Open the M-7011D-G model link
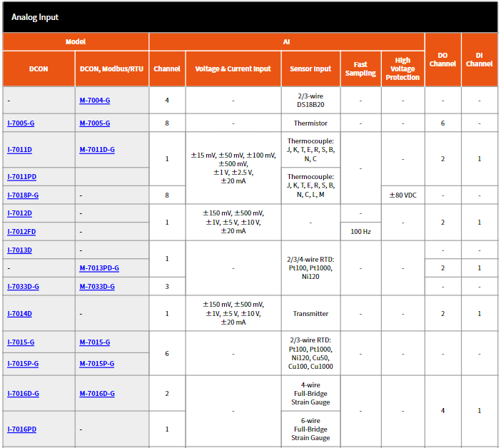 pyautogui.click(x=97, y=150)
